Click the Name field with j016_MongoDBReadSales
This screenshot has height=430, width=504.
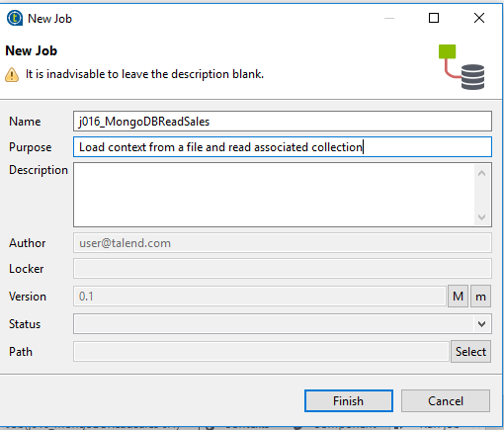283,122
